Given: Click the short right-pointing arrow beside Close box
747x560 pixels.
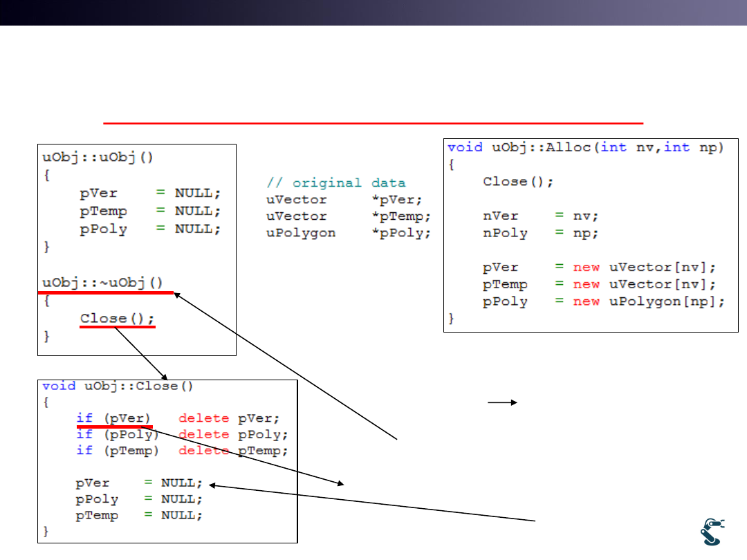Looking at the screenshot, I should (503, 401).
